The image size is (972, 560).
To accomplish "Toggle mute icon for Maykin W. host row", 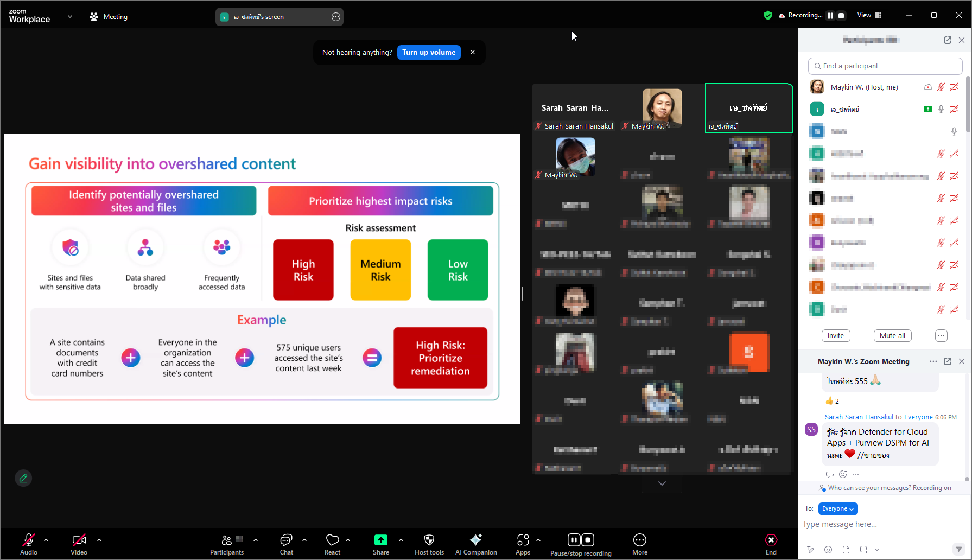I will 941,87.
